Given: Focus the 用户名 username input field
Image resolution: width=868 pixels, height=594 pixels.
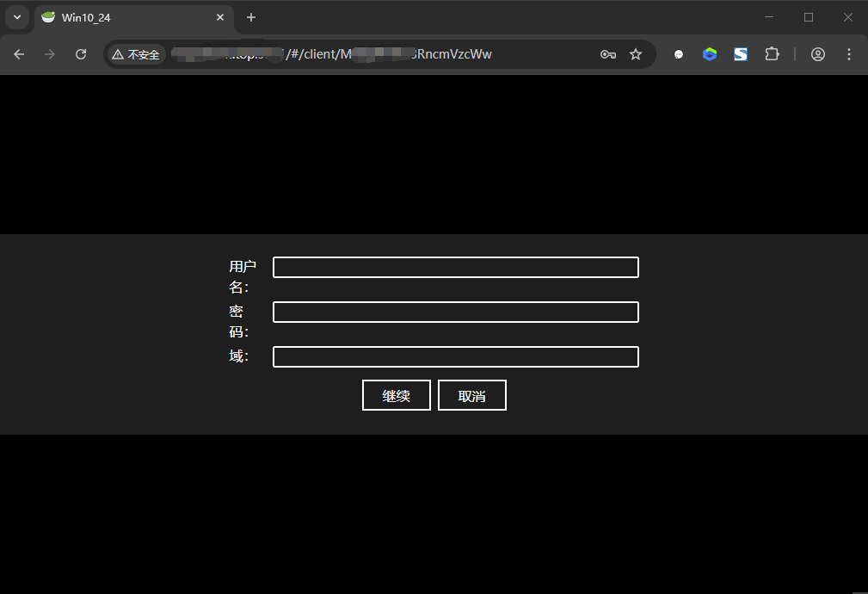Looking at the screenshot, I should [455, 268].
